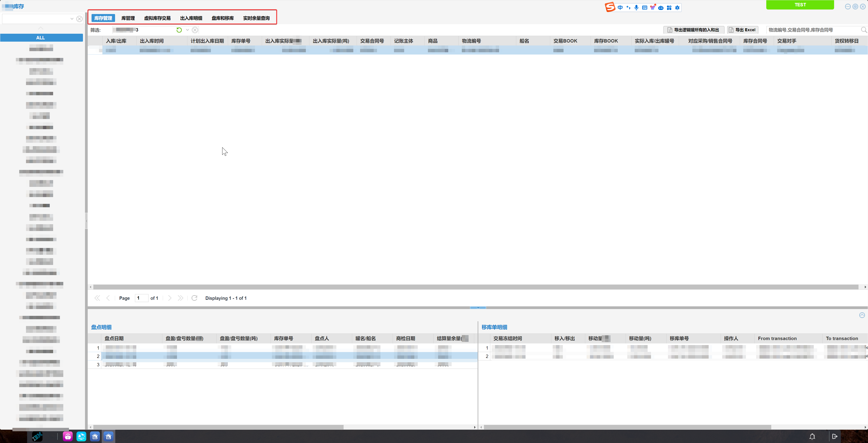Click the 物流编号 column header
This screenshot has width=868, height=443.
tap(487, 41)
